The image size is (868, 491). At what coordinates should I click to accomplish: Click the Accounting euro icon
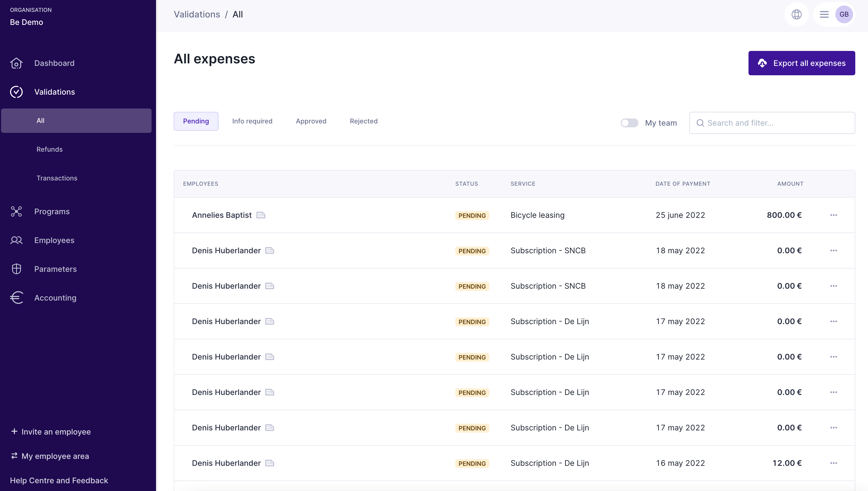point(16,298)
